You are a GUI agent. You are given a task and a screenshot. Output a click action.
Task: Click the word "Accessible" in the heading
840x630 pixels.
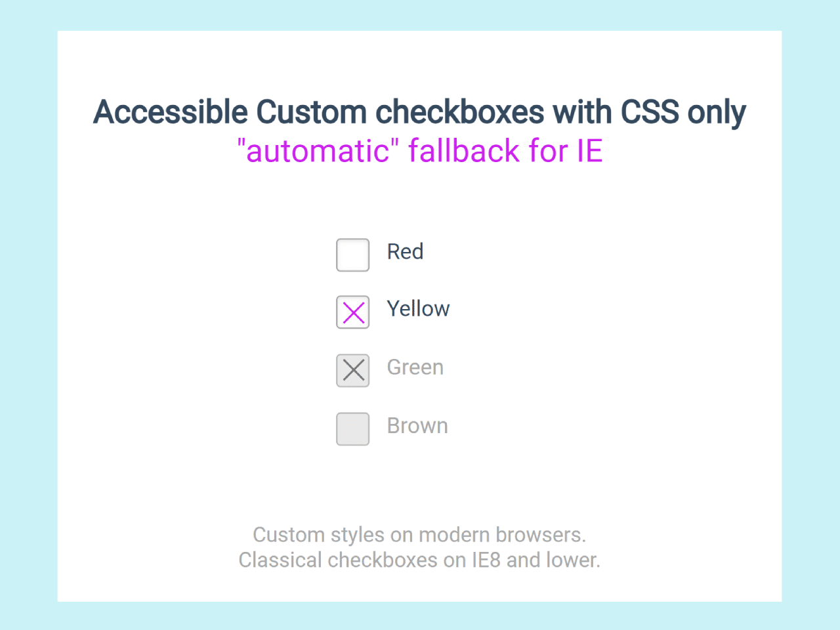[171, 112]
